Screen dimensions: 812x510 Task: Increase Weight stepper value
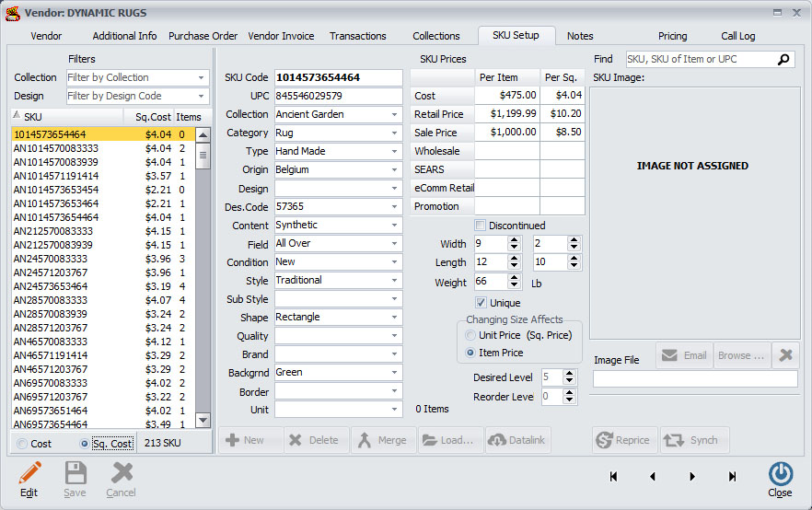514,277
